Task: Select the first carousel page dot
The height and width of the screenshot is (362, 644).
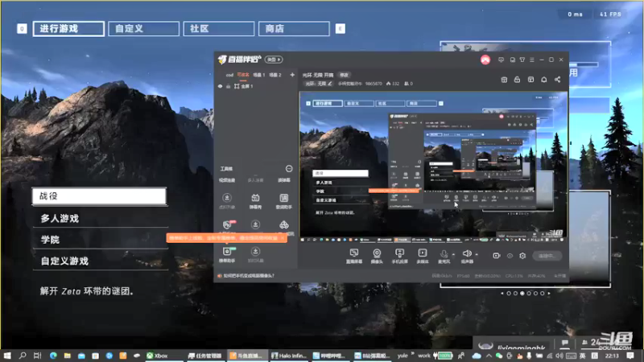Action: tap(509, 294)
